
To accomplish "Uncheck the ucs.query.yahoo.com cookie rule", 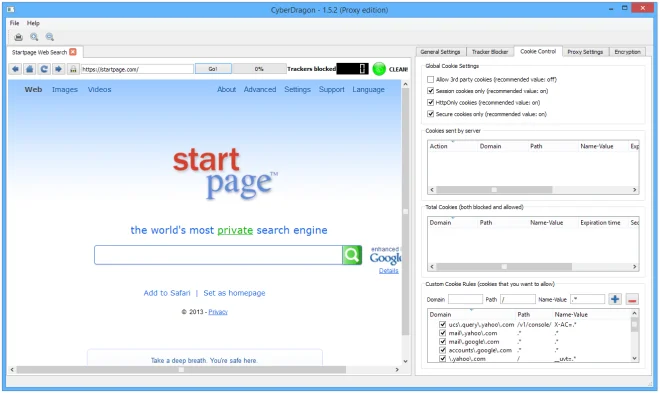I will coord(442,324).
